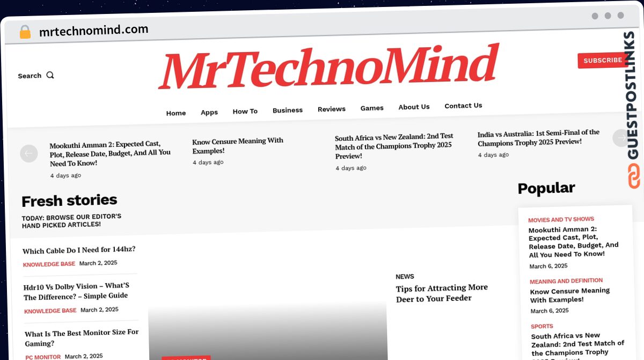
Task: Click the Popular heading
Action: coord(546,188)
